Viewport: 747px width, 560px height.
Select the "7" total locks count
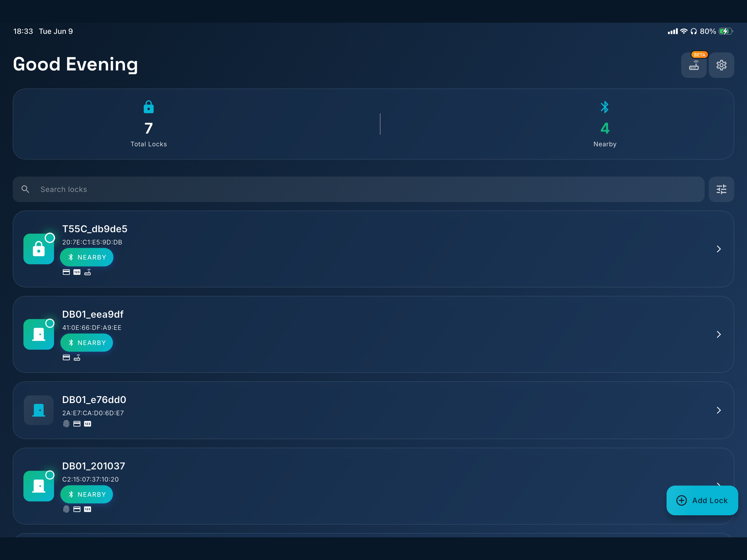pyautogui.click(x=148, y=128)
